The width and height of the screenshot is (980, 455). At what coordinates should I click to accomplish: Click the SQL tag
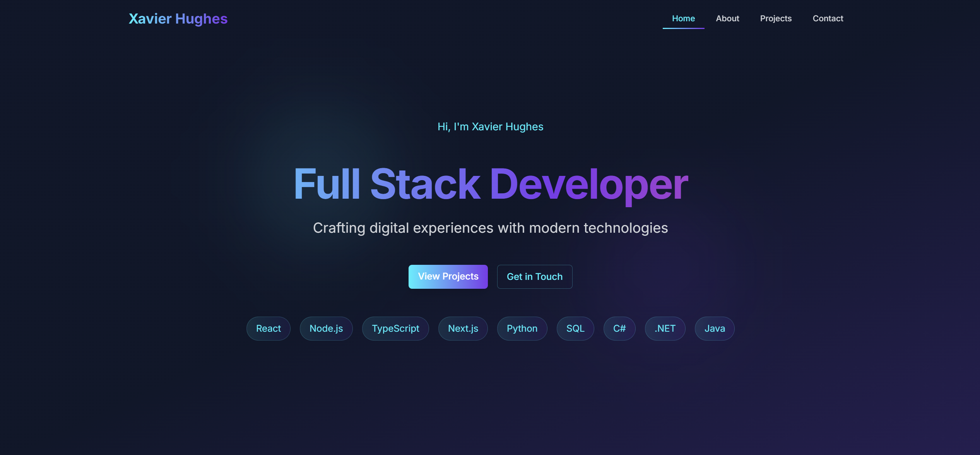pyautogui.click(x=575, y=329)
